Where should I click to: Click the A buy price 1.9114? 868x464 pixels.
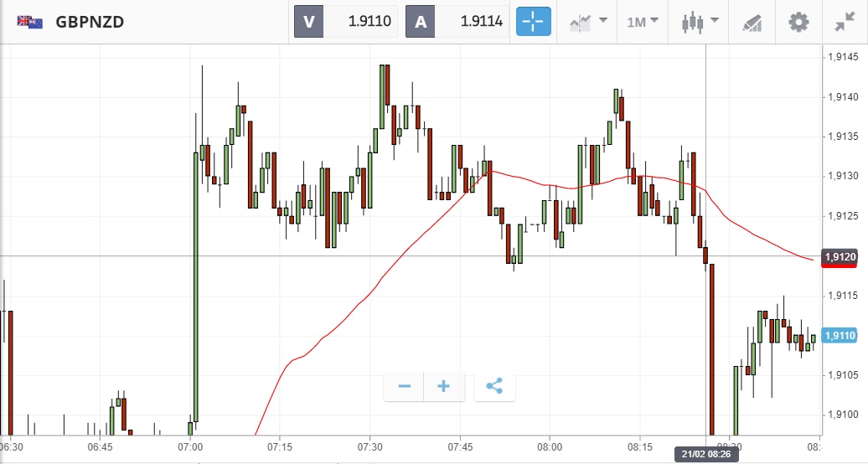pos(457,22)
